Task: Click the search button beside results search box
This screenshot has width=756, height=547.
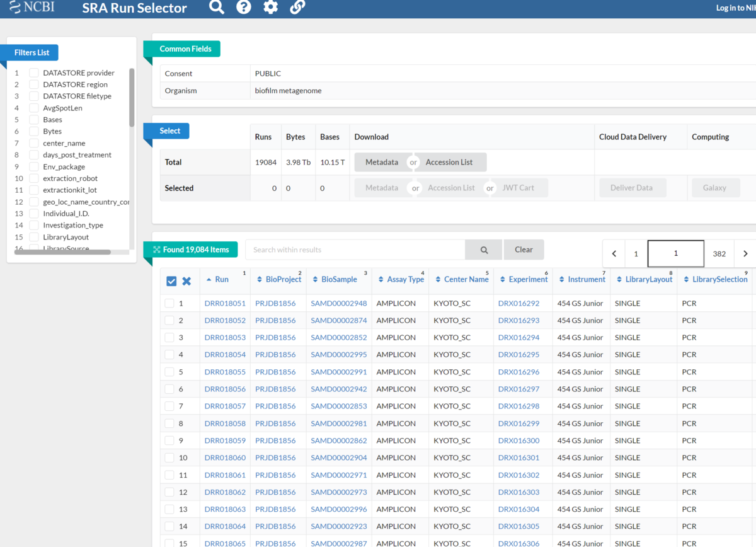Action: point(484,250)
